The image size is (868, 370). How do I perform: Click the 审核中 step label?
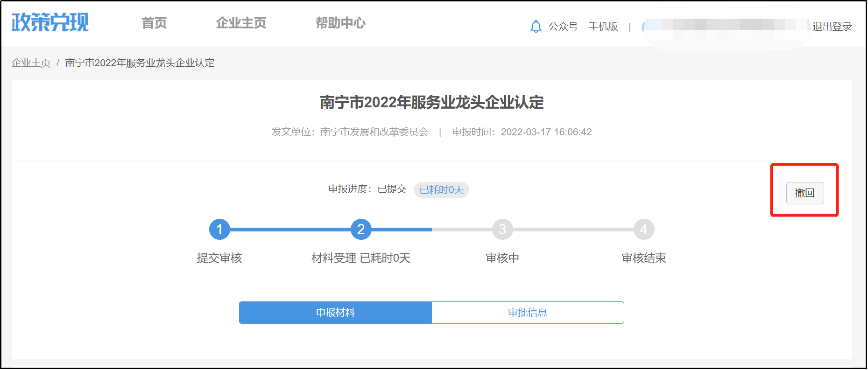(502, 258)
